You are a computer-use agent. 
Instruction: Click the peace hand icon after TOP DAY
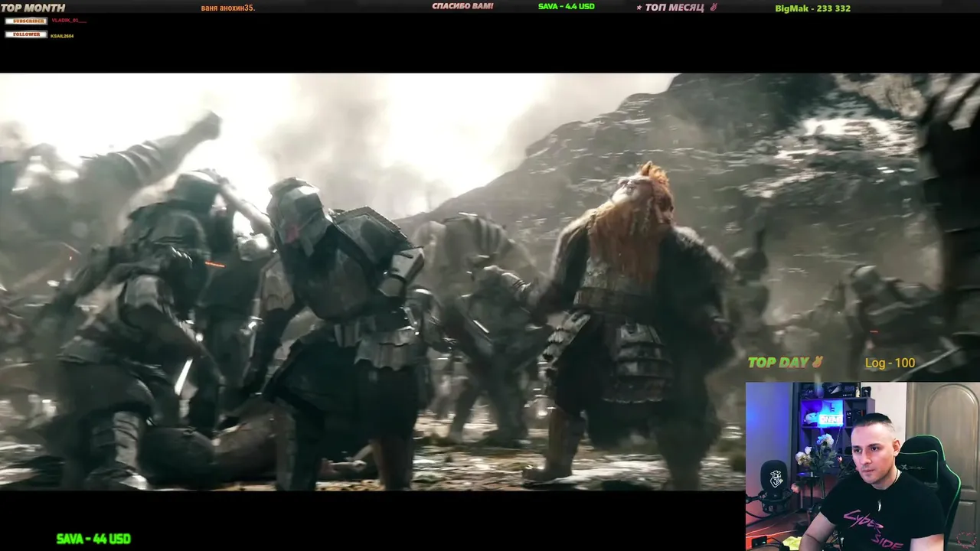click(818, 362)
